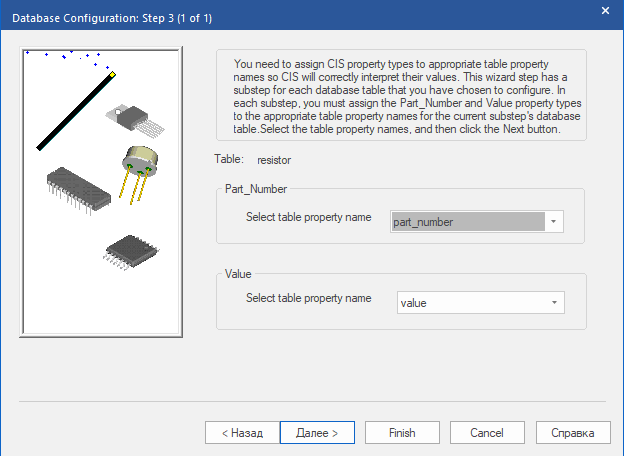Click the black diagonal probe graphic

coord(75,111)
